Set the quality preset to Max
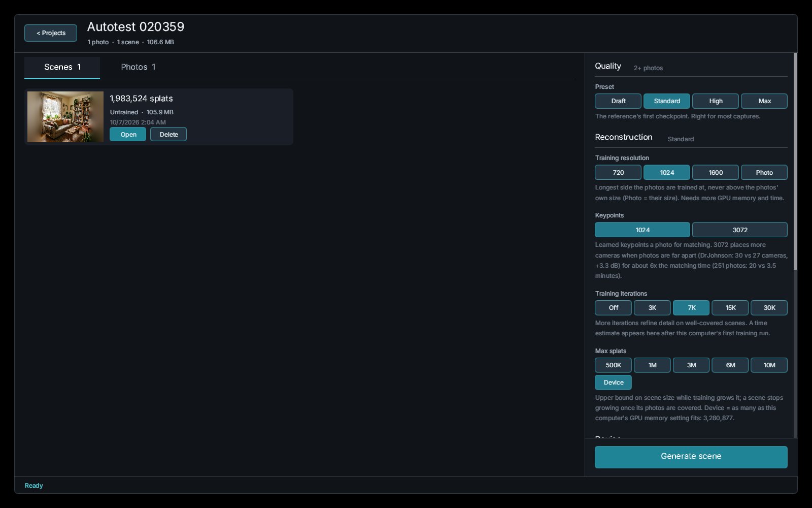812x508 pixels. tap(764, 101)
